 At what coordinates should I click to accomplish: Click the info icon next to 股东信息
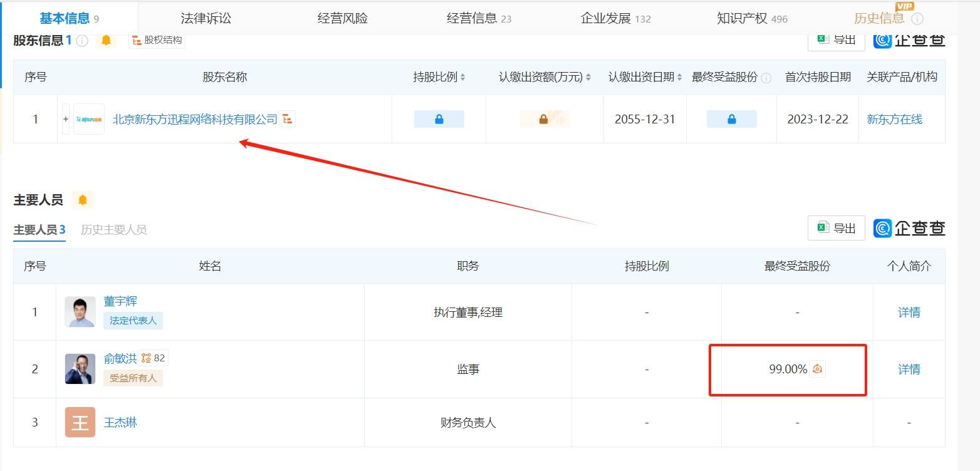pyautogui.click(x=82, y=41)
